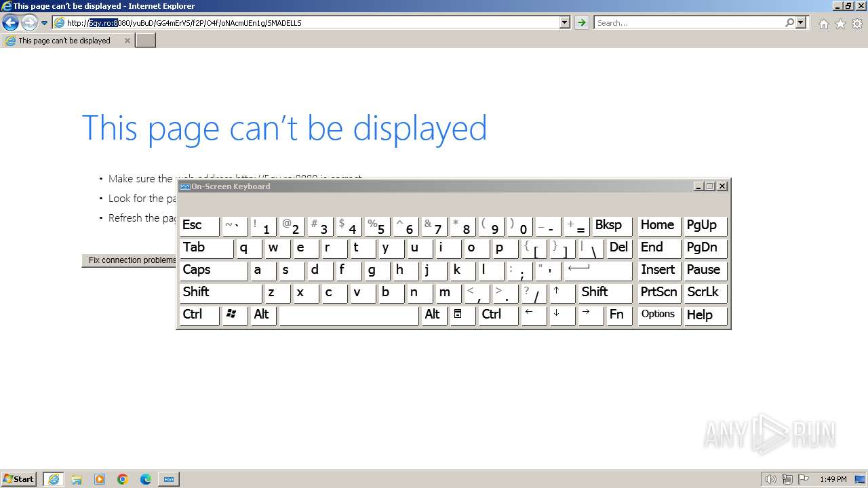Click the up arrow key
This screenshot has height=488, width=868.
click(x=562, y=293)
